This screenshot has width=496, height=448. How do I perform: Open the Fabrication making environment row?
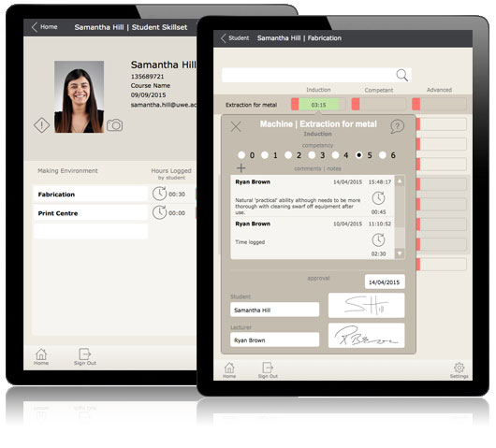tap(91, 195)
